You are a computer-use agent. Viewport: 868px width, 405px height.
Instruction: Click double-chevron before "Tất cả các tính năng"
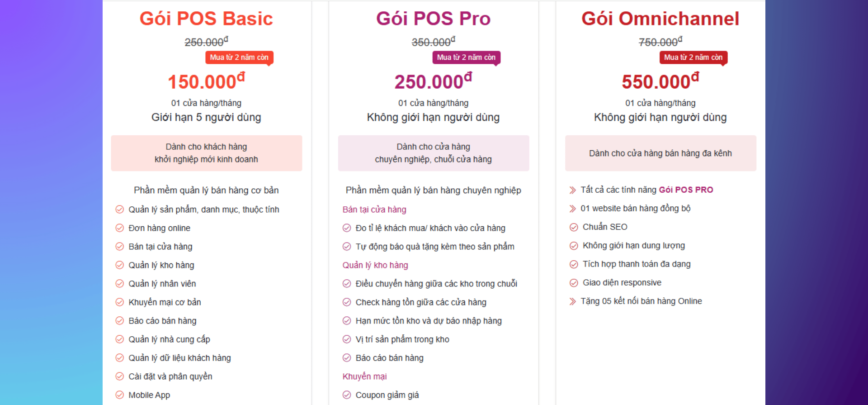click(x=573, y=190)
